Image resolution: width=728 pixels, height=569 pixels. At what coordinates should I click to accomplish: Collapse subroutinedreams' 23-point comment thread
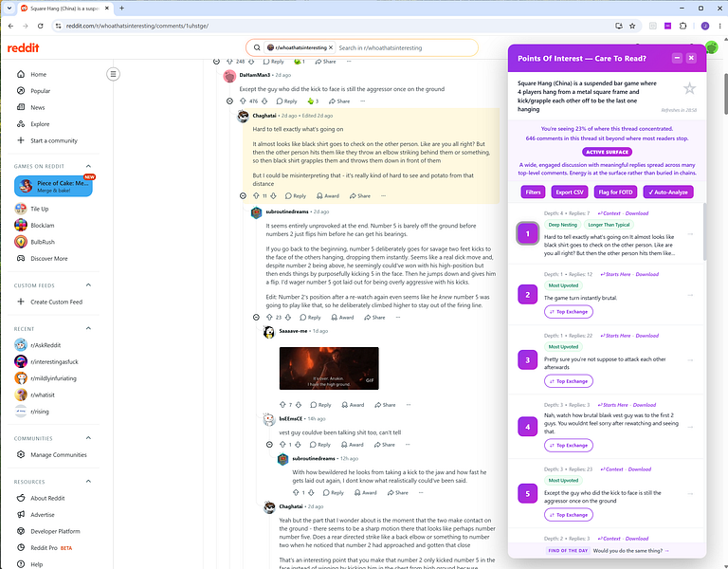256,318
